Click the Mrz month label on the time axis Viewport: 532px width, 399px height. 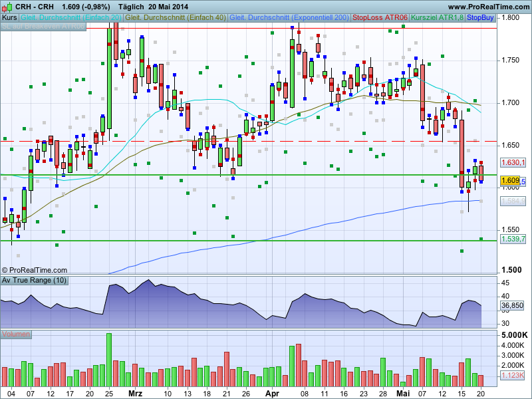click(x=136, y=394)
